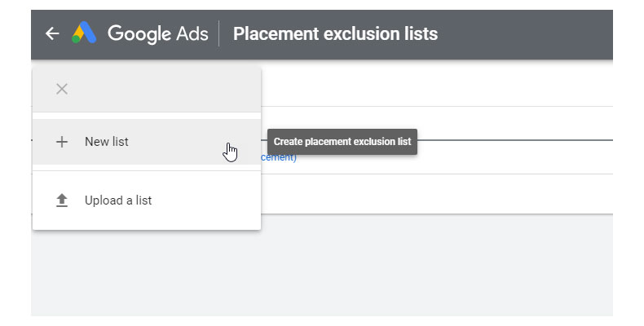Click the upload arrow icon

[61, 200]
